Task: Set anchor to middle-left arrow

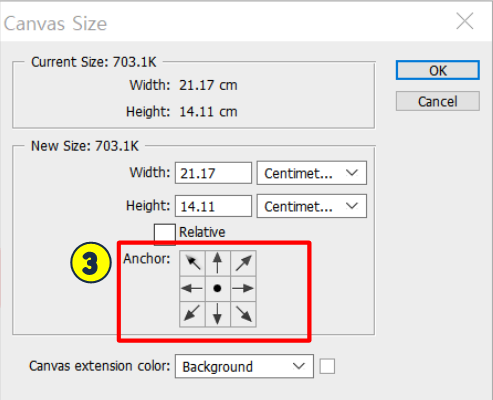Action: [x=192, y=288]
